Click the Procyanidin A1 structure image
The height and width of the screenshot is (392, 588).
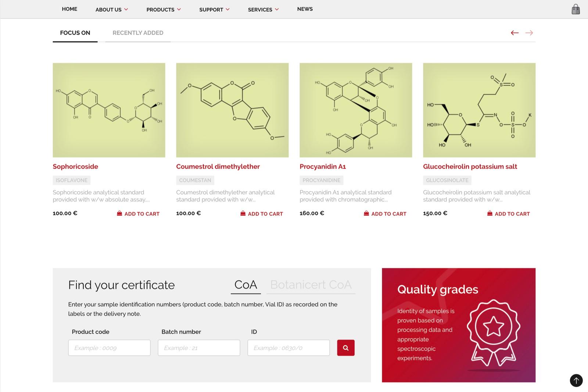click(356, 110)
